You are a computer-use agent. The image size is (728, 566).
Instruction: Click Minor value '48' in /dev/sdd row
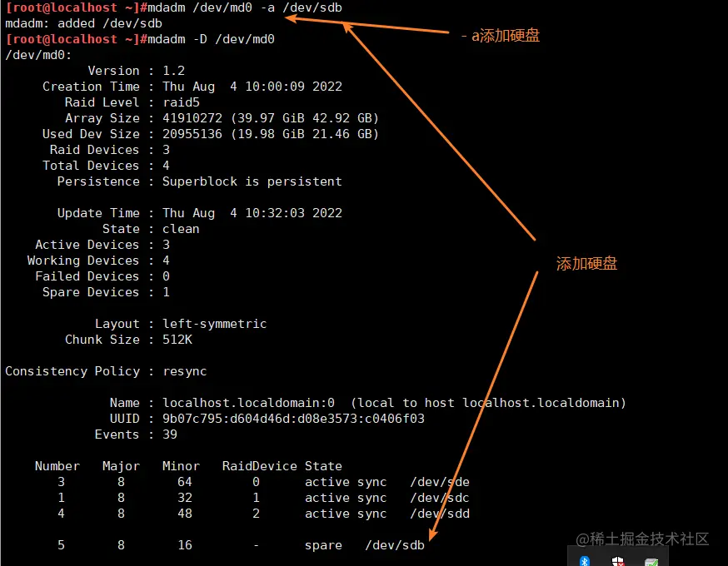pyautogui.click(x=185, y=514)
